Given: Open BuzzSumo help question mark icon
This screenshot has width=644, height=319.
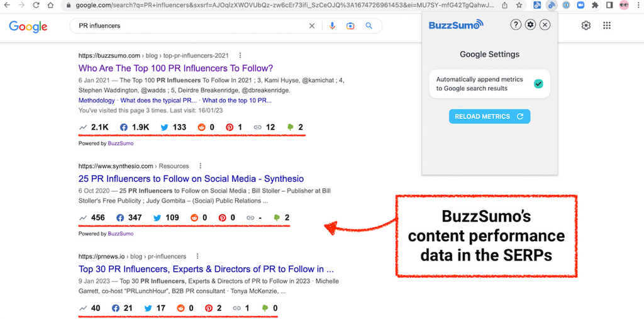Looking at the screenshot, I should (516, 25).
